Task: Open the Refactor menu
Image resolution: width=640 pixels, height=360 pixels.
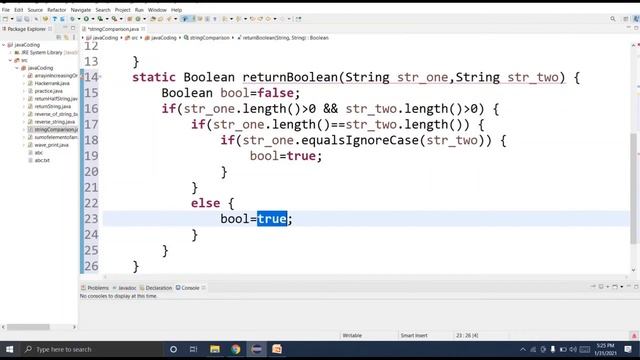Action: click(x=57, y=10)
